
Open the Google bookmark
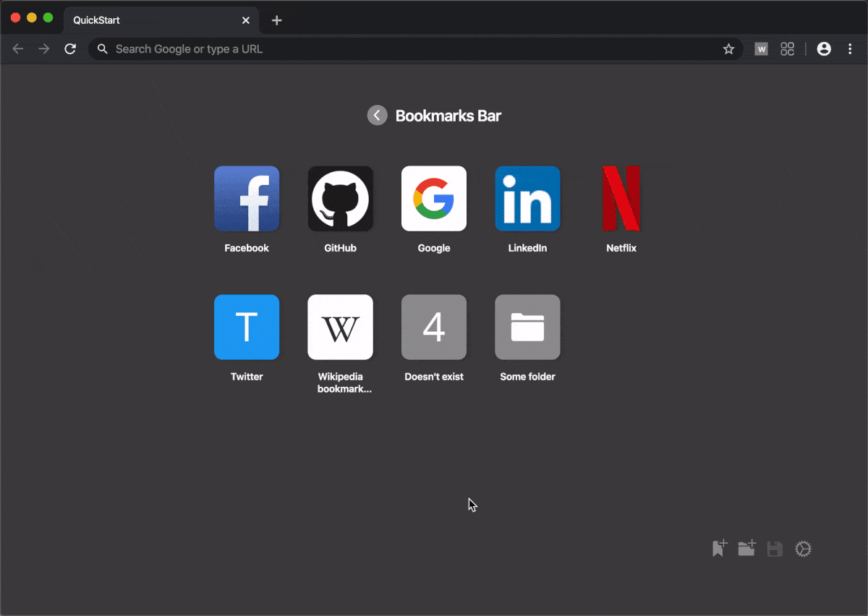[434, 198]
